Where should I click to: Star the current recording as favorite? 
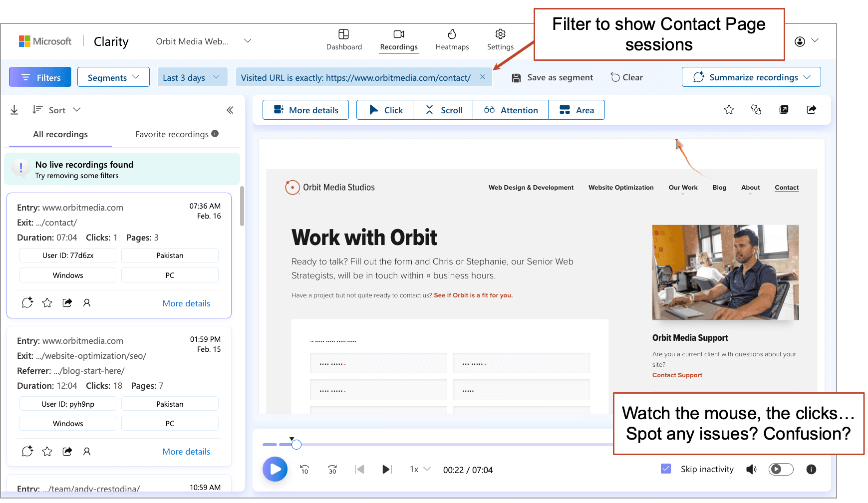pyautogui.click(x=729, y=109)
